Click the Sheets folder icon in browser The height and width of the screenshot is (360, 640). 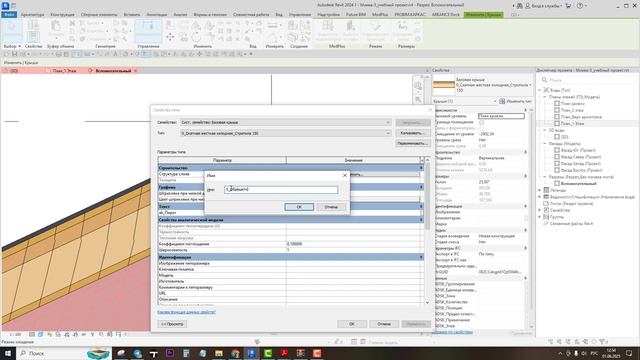click(x=546, y=203)
